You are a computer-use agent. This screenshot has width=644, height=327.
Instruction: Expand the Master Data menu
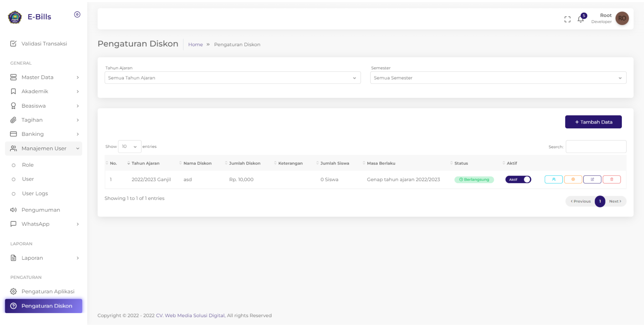44,77
